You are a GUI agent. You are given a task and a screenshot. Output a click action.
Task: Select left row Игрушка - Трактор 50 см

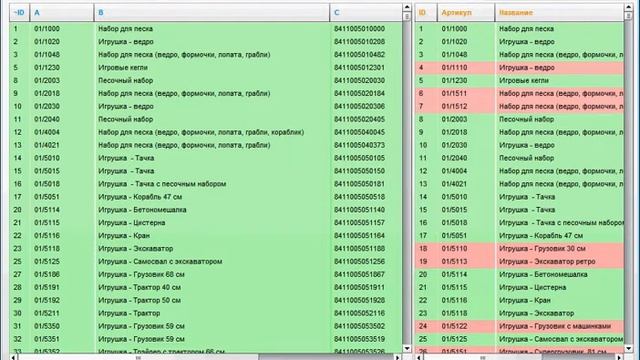[206, 300]
